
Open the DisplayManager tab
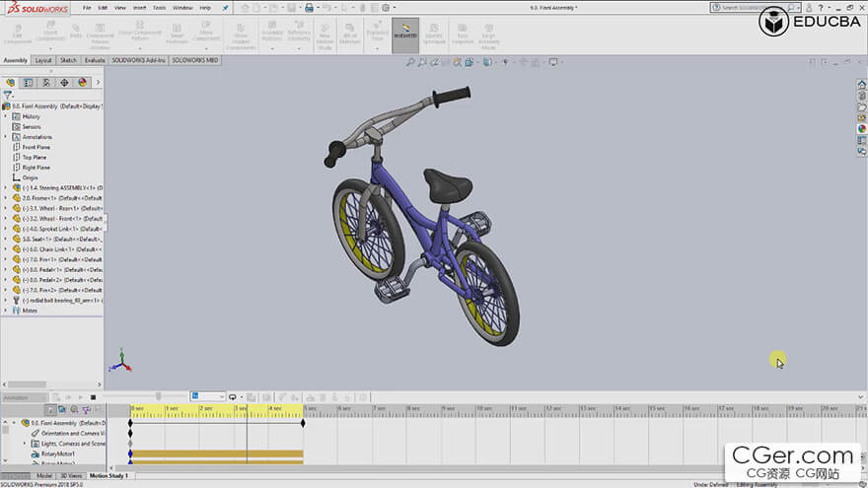tap(83, 83)
